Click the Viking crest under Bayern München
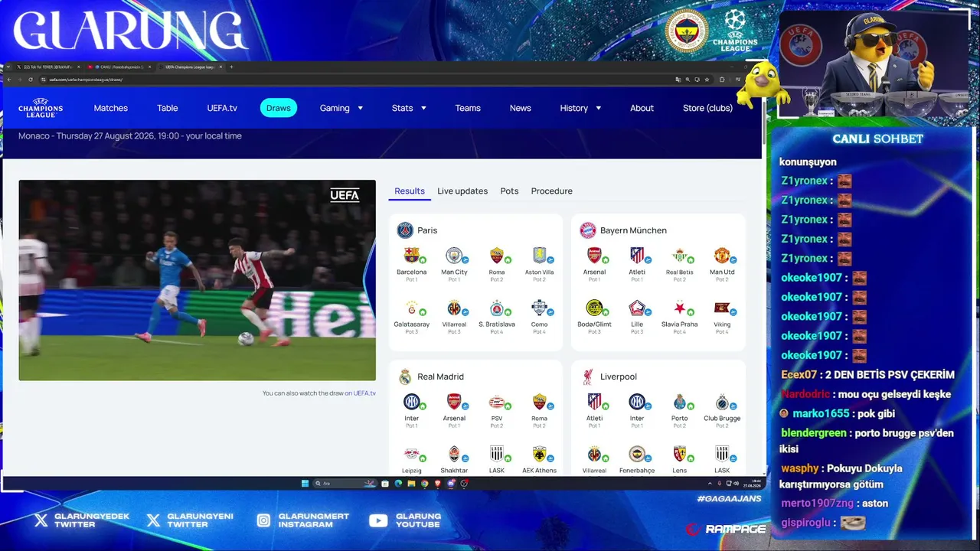 coord(722,308)
